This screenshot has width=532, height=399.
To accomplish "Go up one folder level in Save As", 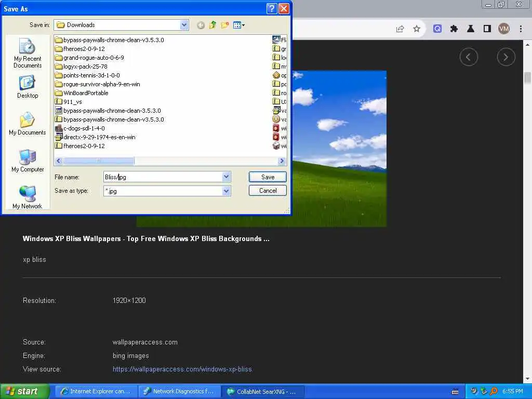I will pyautogui.click(x=212, y=25).
